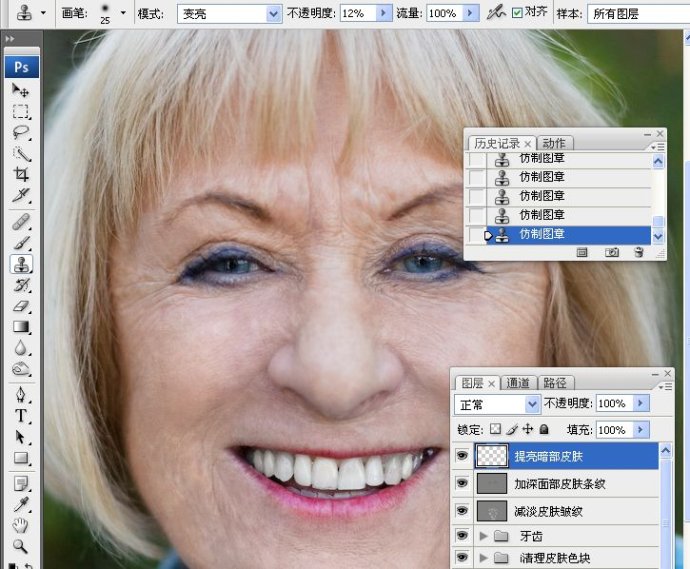Select the Blur tool
690x569 pixels.
[x=20, y=348]
